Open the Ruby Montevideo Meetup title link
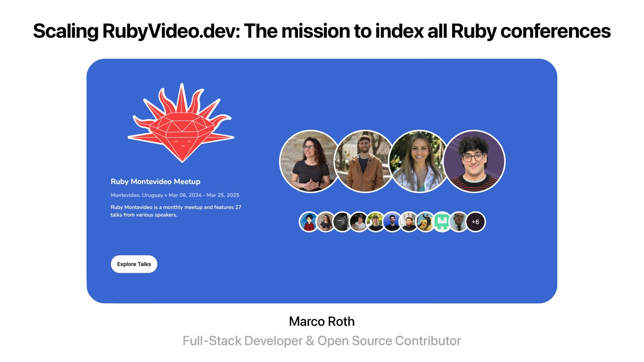 click(x=155, y=182)
